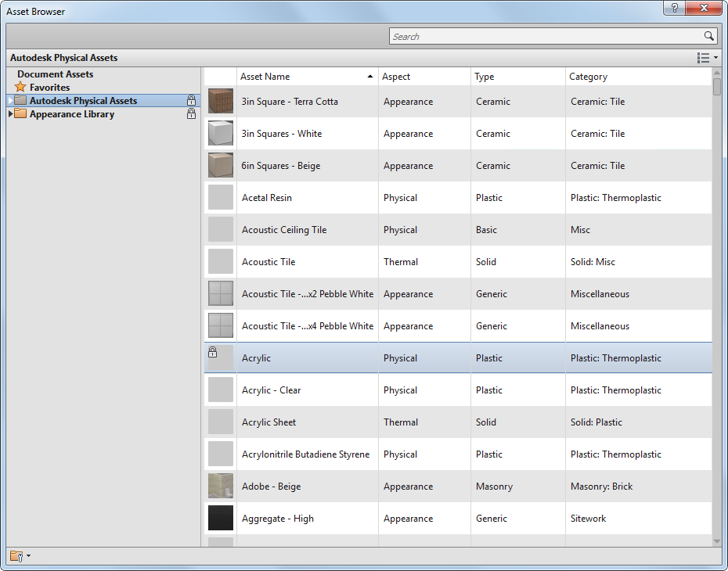728x571 pixels.
Task: Select the Acoustic Ceiling Tile asset
Action: 284,230
